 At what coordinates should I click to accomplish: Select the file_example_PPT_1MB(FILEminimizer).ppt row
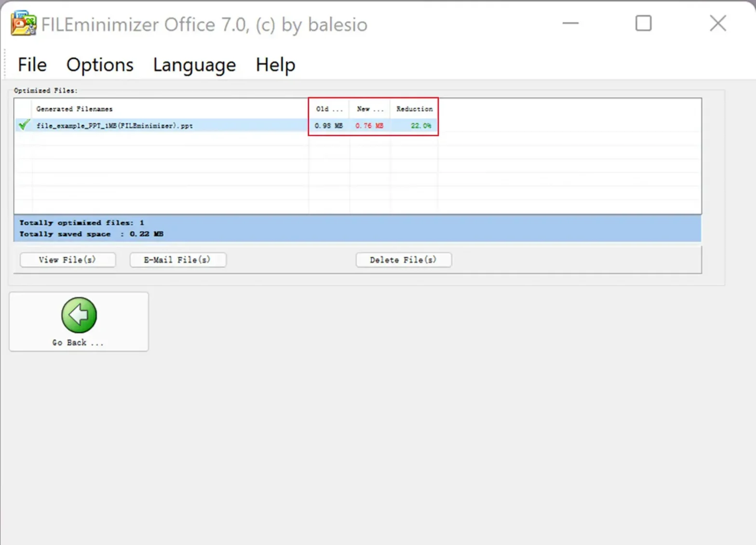tap(115, 126)
